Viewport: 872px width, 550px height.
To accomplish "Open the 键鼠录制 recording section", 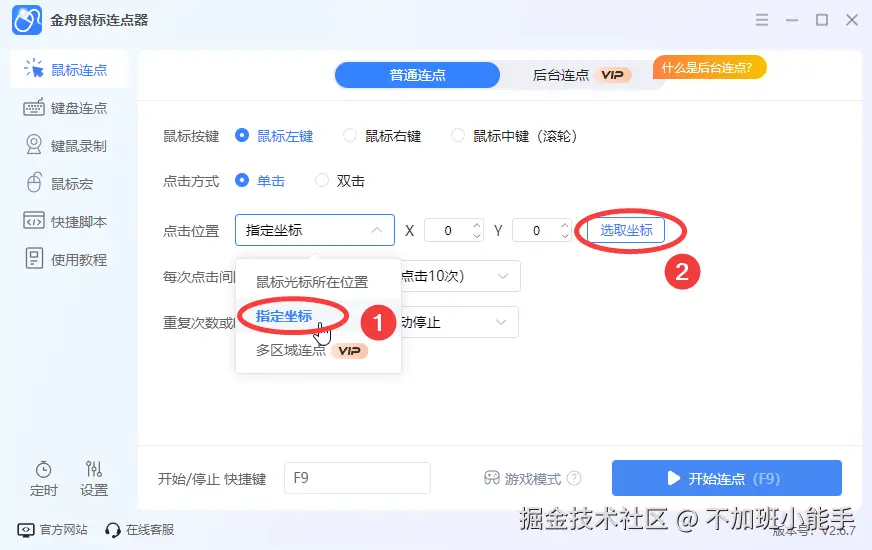I will tap(65, 146).
